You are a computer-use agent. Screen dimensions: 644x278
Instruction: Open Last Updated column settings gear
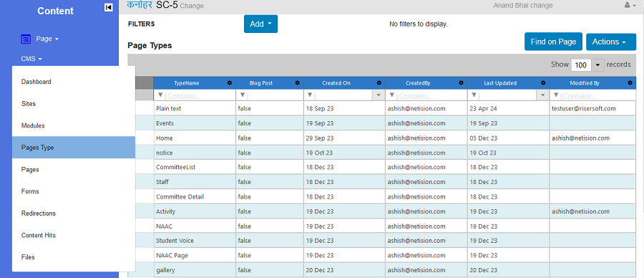pos(543,83)
